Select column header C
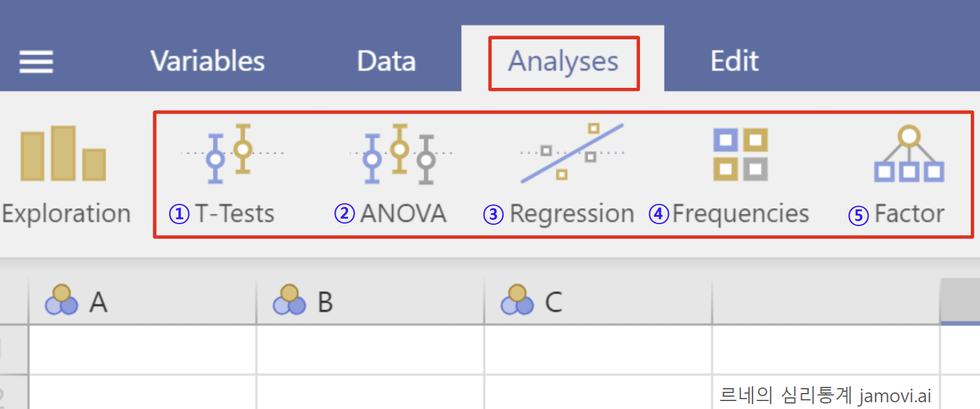 (598, 301)
